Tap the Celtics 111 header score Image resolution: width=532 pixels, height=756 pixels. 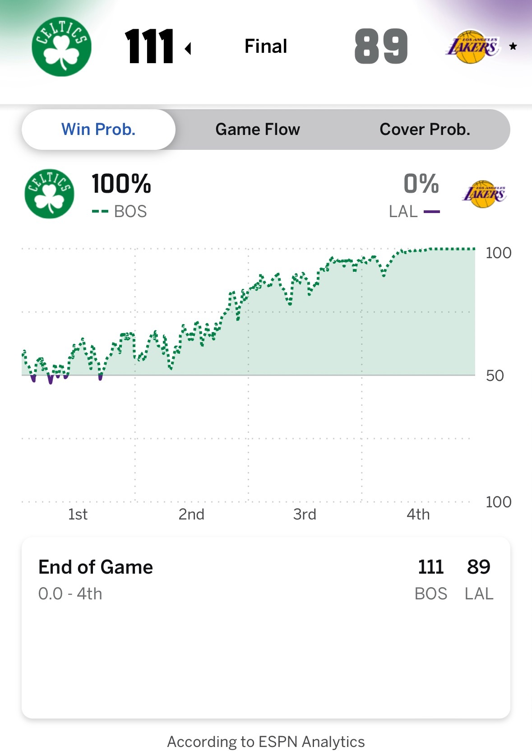point(149,46)
